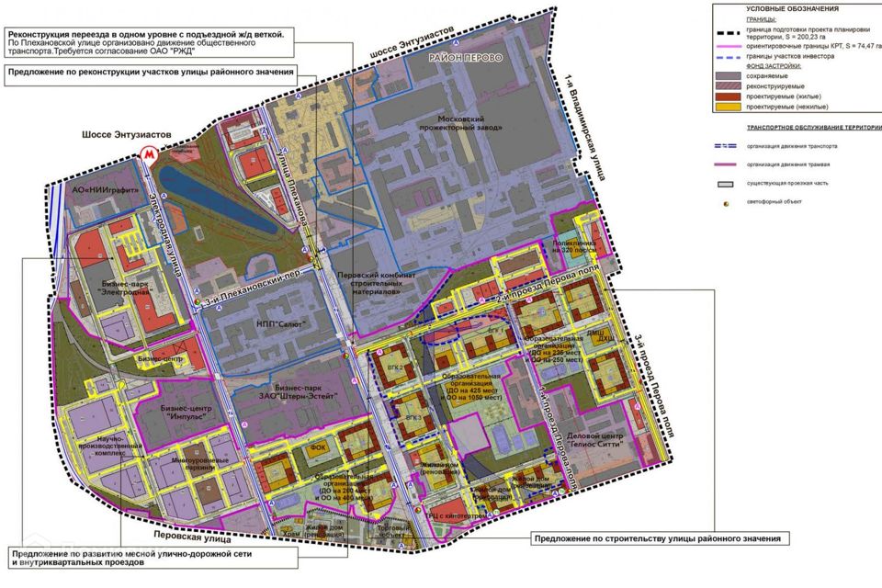The height and width of the screenshot is (588, 882).
Task: Click the 'существующая проезжая часть' legend text
Action: click(787, 183)
